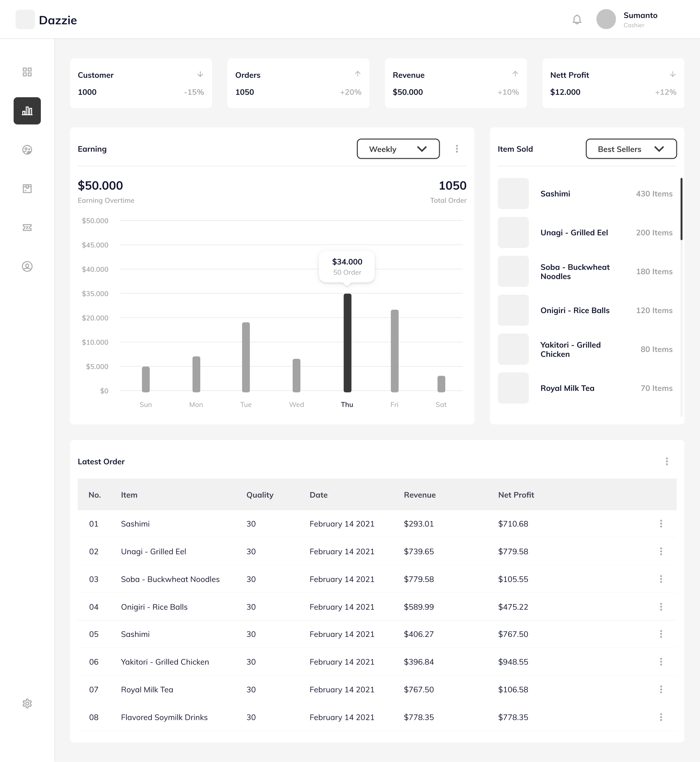Open row options for order 01 Sashimi
Viewport: 700px width, 762px height.
coord(660,524)
